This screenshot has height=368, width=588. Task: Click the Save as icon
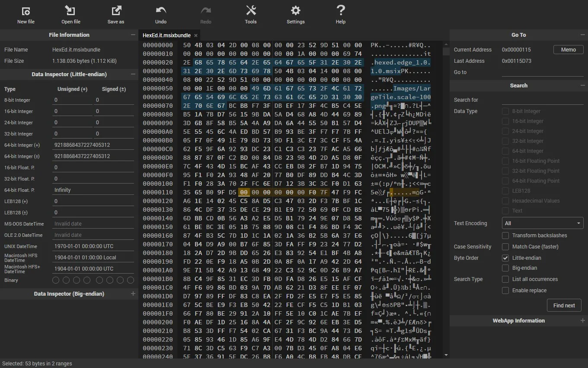pyautogui.click(x=116, y=11)
